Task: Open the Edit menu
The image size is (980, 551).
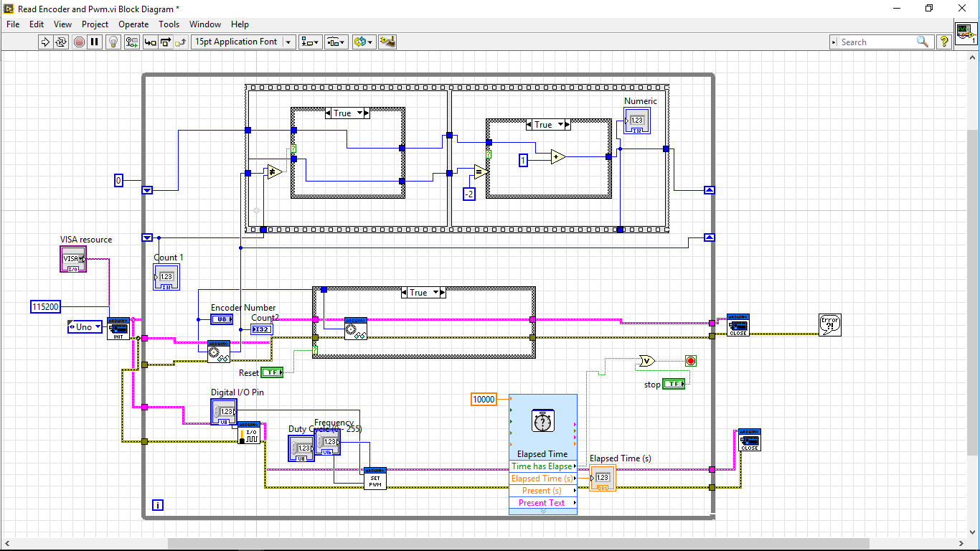Action: click(x=37, y=24)
